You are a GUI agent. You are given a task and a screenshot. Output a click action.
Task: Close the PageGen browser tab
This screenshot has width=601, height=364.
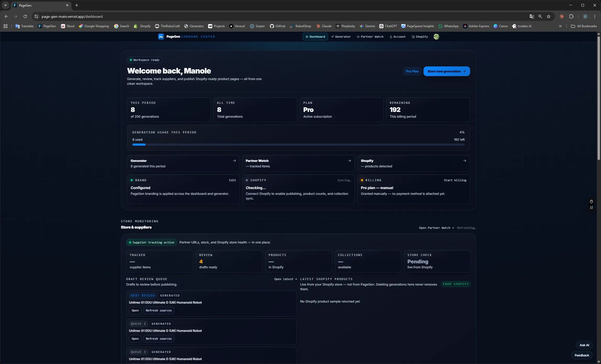click(67, 5)
